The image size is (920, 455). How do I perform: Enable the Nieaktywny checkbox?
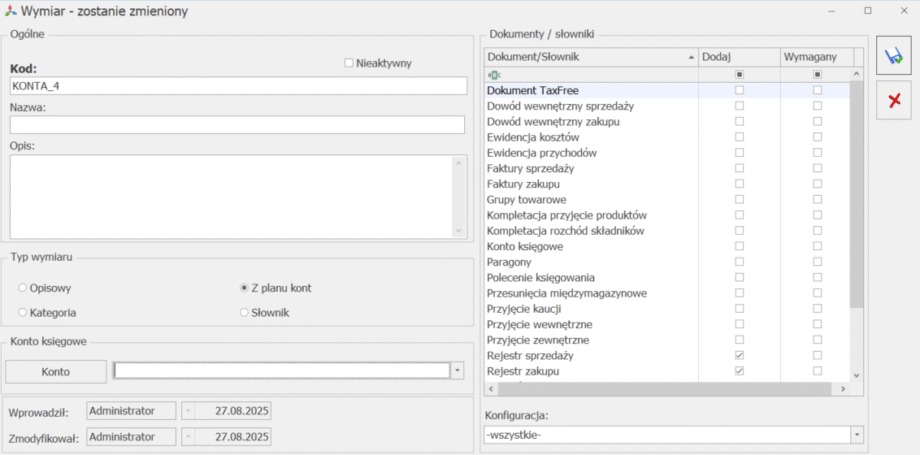click(x=349, y=63)
